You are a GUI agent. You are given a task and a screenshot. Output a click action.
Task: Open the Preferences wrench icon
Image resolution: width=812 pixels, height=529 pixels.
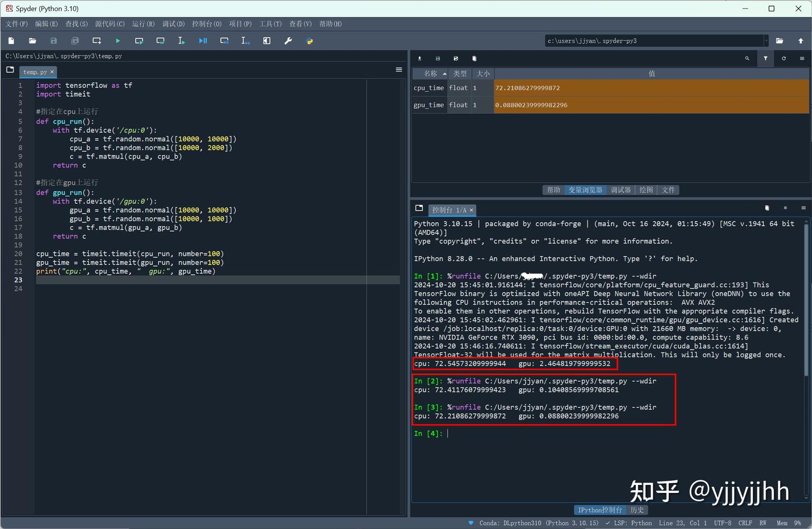(288, 41)
